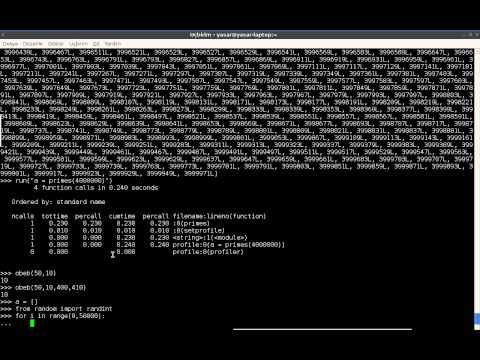This screenshot has height=360, width=480.
Task: Click the <string>:1(<module>) profile row
Action: click(x=139, y=237)
